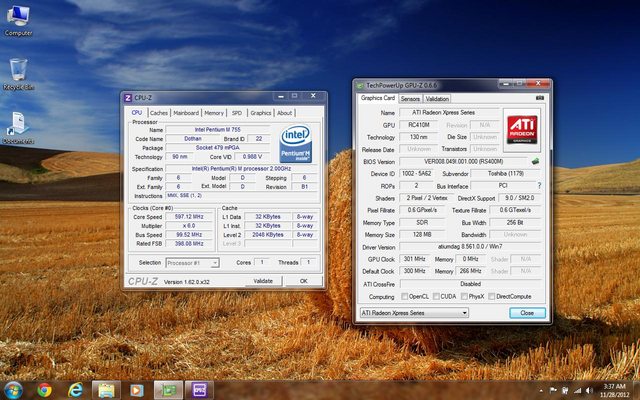
Task: Open the Recycle Bin desktop icon
Action: (x=18, y=74)
